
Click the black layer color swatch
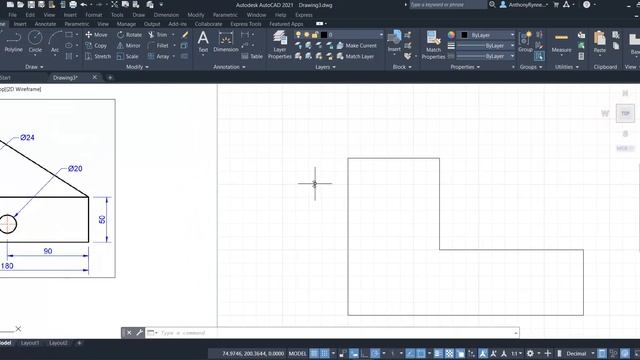point(324,35)
